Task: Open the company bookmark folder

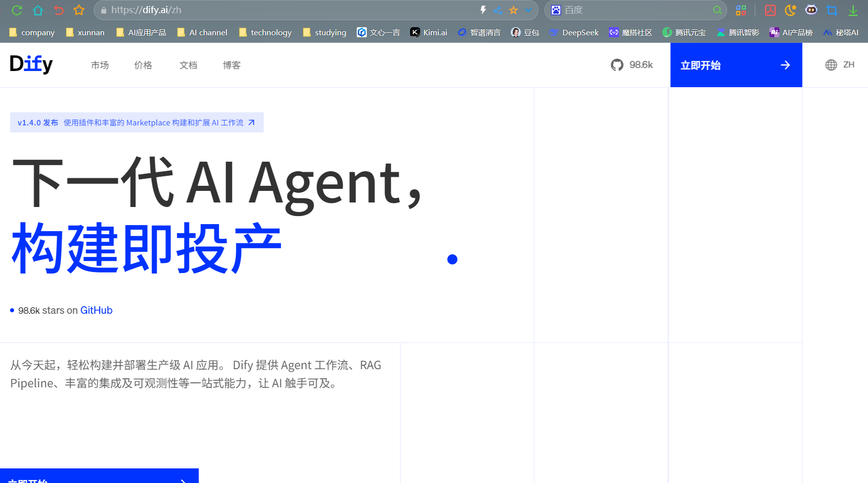Action: pos(32,32)
